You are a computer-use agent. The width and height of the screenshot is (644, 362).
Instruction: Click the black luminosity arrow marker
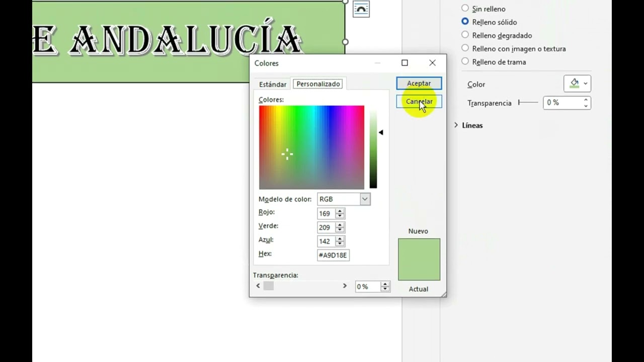[x=381, y=132]
